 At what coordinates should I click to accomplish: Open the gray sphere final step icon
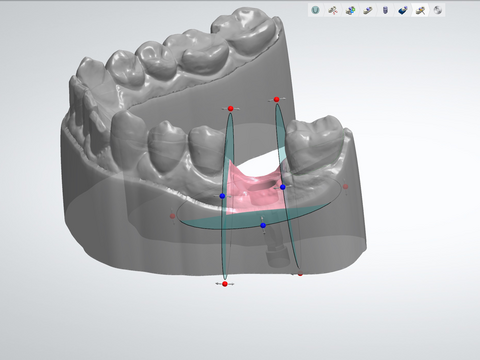click(438, 10)
